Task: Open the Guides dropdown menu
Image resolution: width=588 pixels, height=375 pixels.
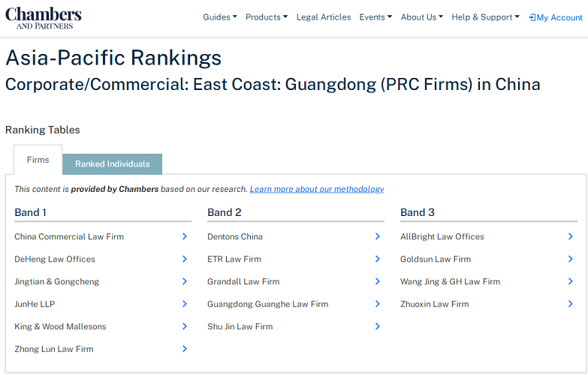Action: point(220,17)
